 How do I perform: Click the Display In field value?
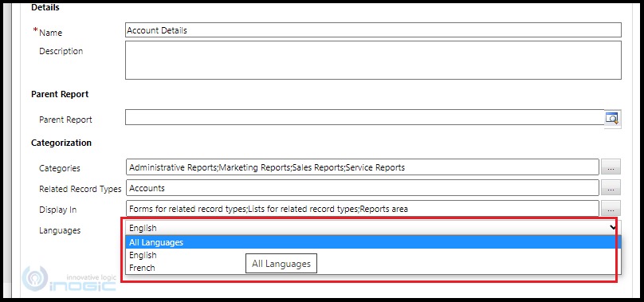click(363, 208)
